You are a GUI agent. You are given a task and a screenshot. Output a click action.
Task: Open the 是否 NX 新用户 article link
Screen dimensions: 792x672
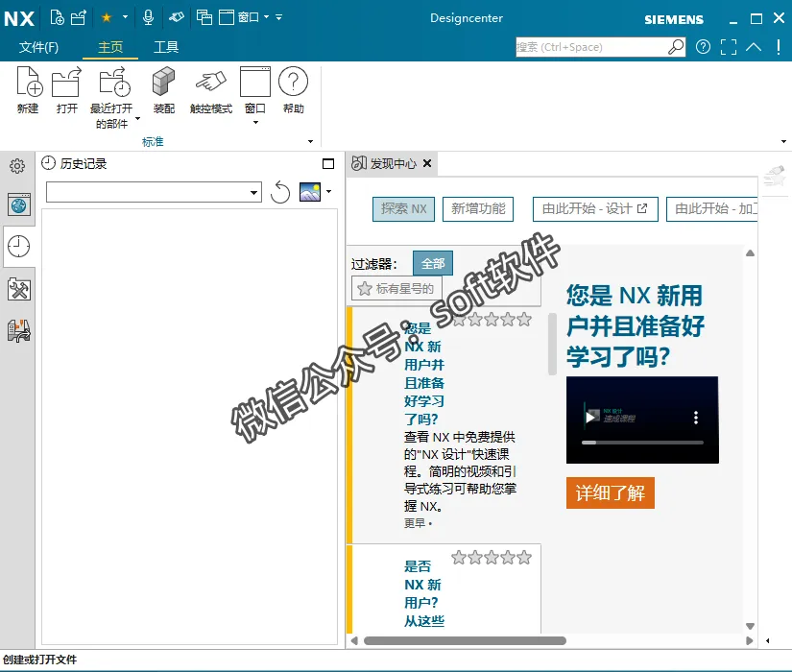pos(423,594)
